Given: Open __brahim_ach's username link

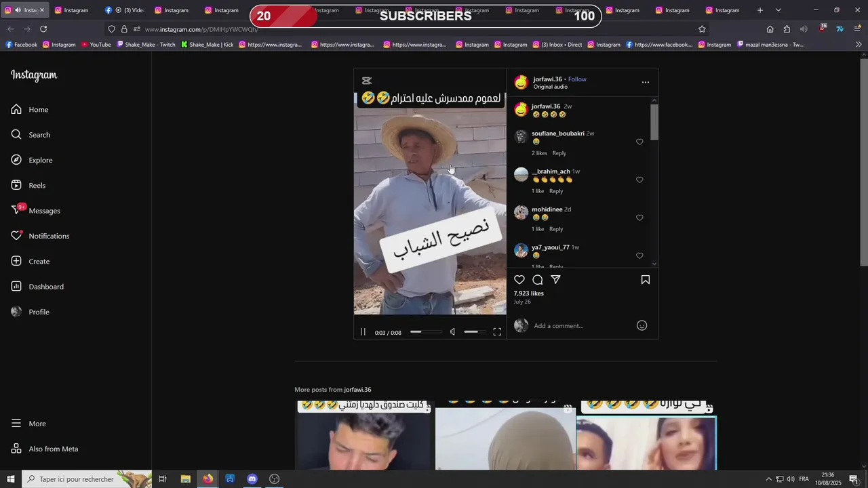Looking at the screenshot, I should pyautogui.click(x=551, y=171).
